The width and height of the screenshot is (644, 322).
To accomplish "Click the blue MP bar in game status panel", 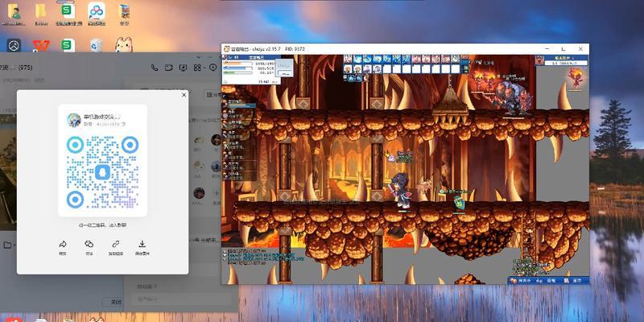I will [237, 68].
